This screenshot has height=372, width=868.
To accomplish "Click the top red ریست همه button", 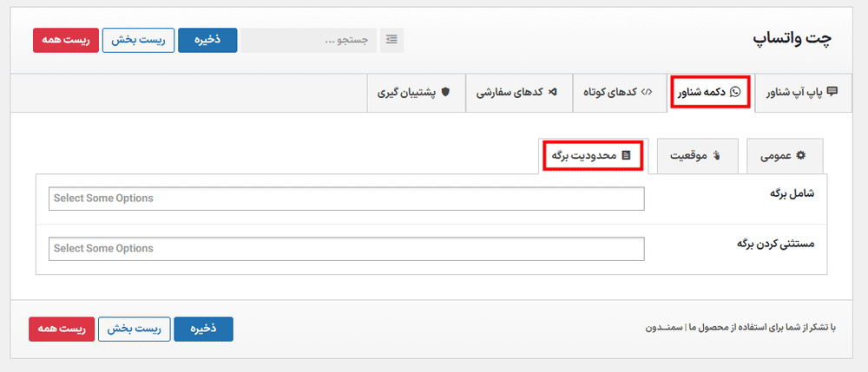I will coord(64,40).
